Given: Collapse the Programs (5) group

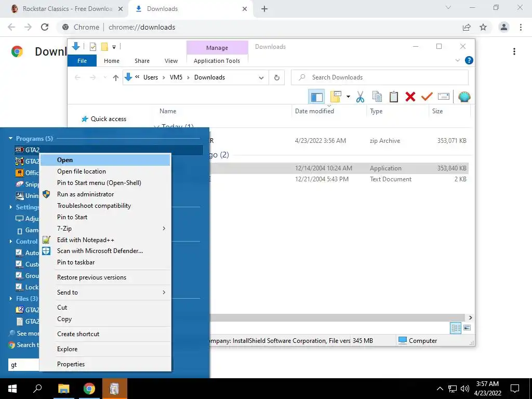Looking at the screenshot, I should 10,138.
